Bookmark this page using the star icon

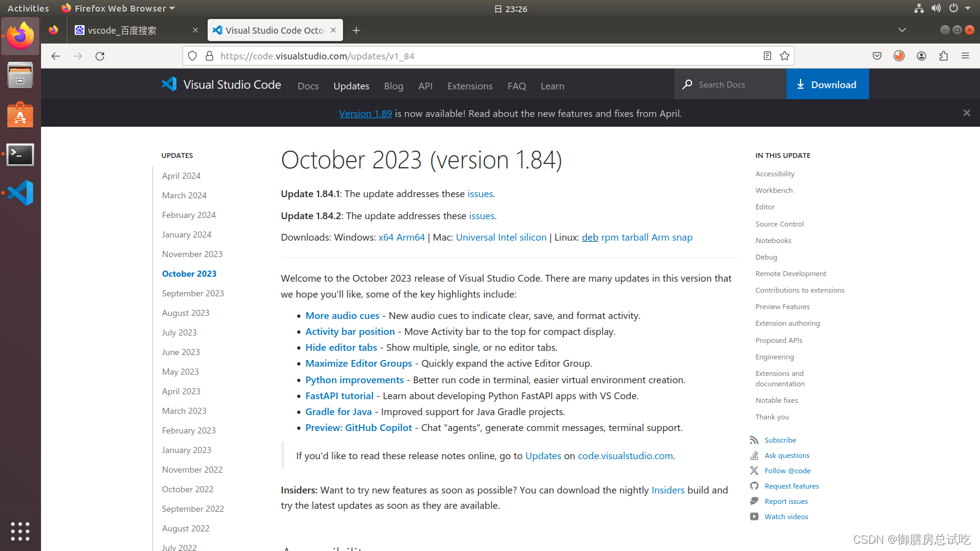(785, 56)
